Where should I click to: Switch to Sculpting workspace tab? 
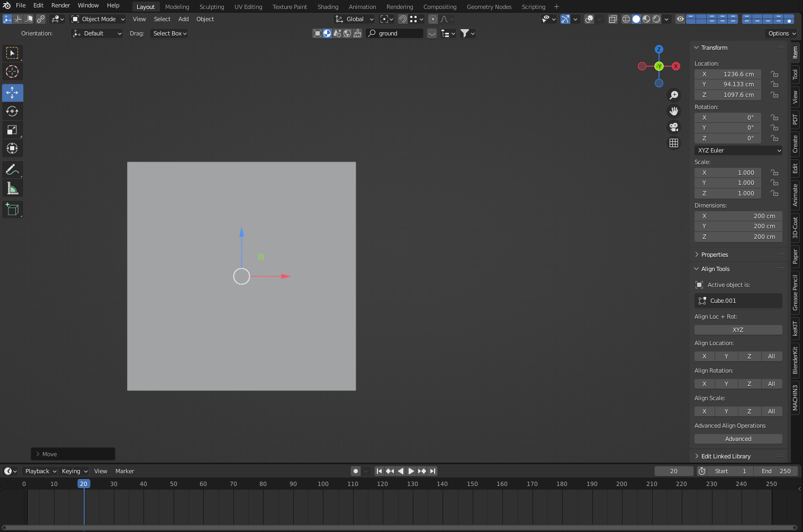click(212, 7)
